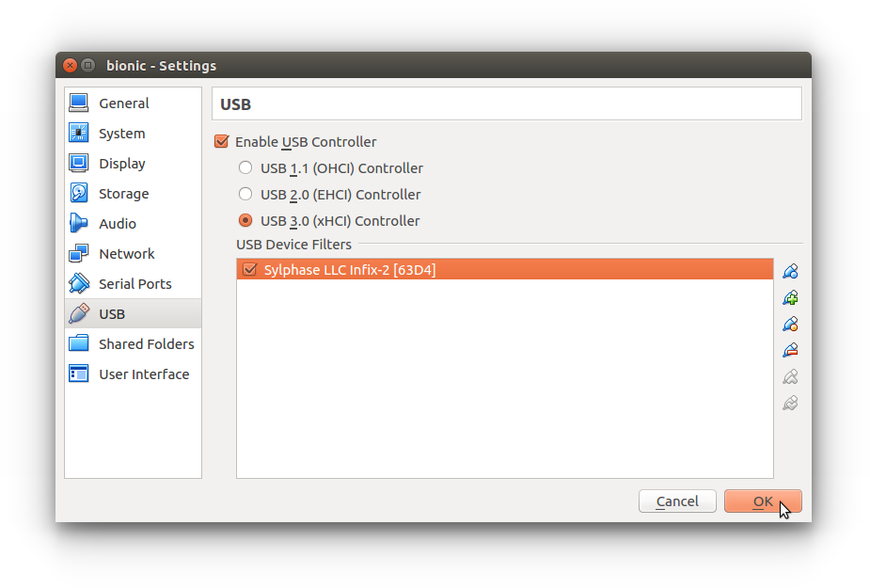Screen dimensions: 870x588
Task: Select USB 1.1 (OHCI) Controller
Action: click(245, 168)
